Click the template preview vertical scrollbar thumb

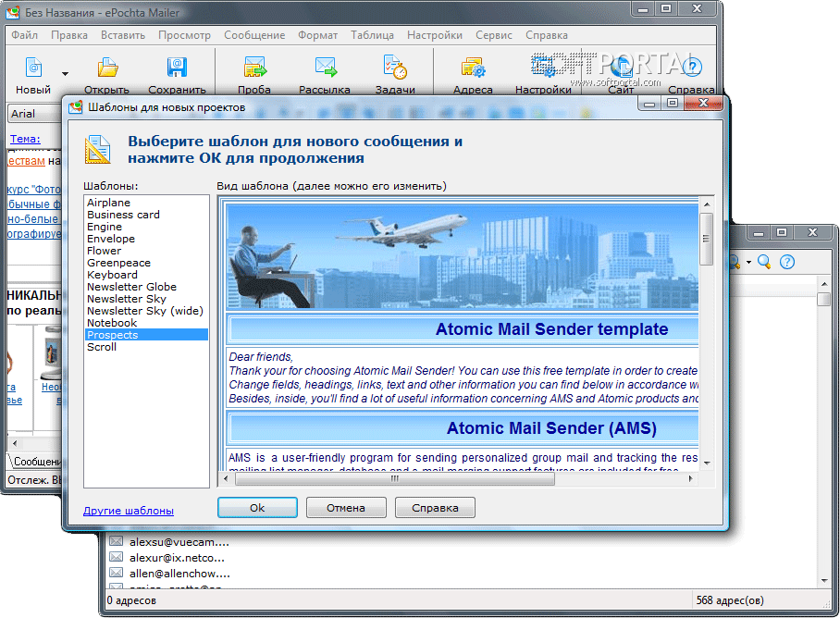click(706, 238)
